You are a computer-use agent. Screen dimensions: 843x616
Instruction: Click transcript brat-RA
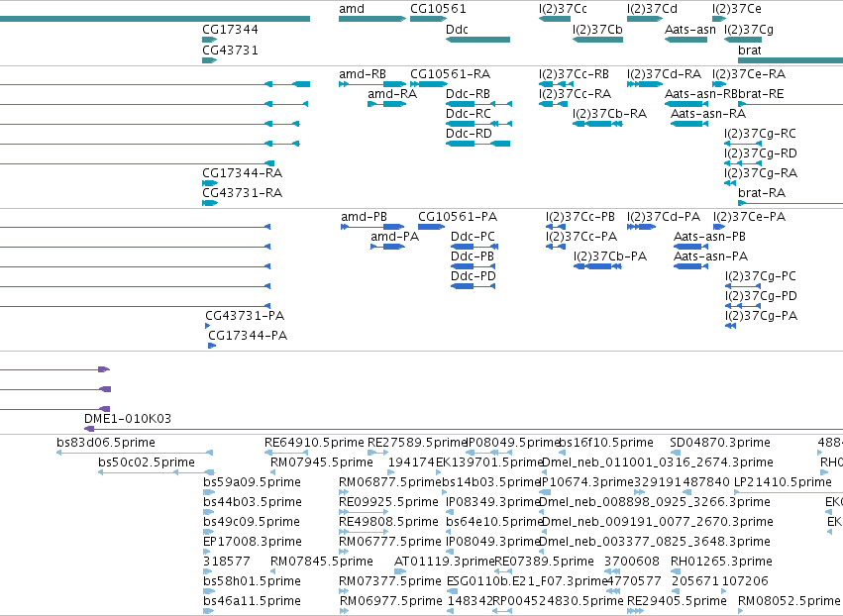[790, 203]
